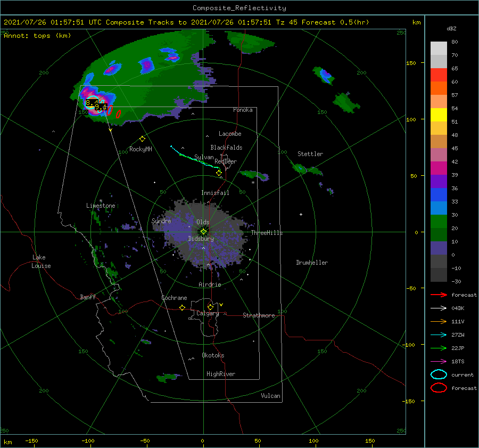Click the -150 label on the bottom axis
Image resolution: width=479 pixels, height=448 pixels.
pos(31,441)
